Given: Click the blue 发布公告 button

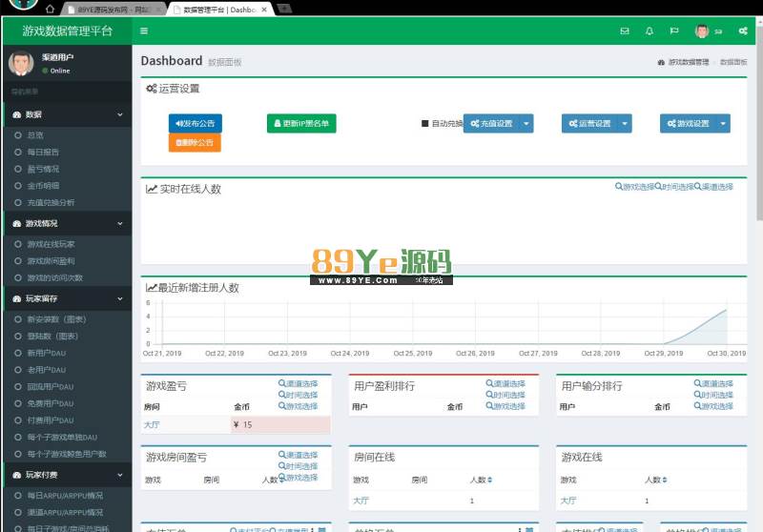Looking at the screenshot, I should (x=196, y=124).
